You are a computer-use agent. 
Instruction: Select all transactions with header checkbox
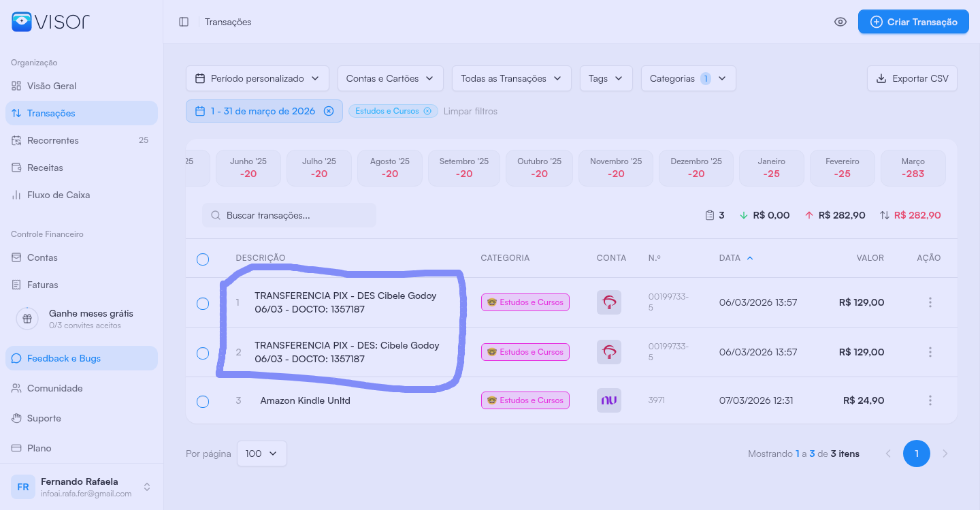(x=203, y=259)
